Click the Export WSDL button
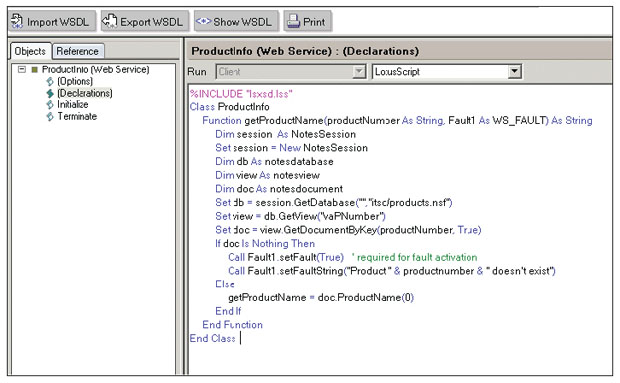This screenshot has width=620, height=383. tap(145, 21)
